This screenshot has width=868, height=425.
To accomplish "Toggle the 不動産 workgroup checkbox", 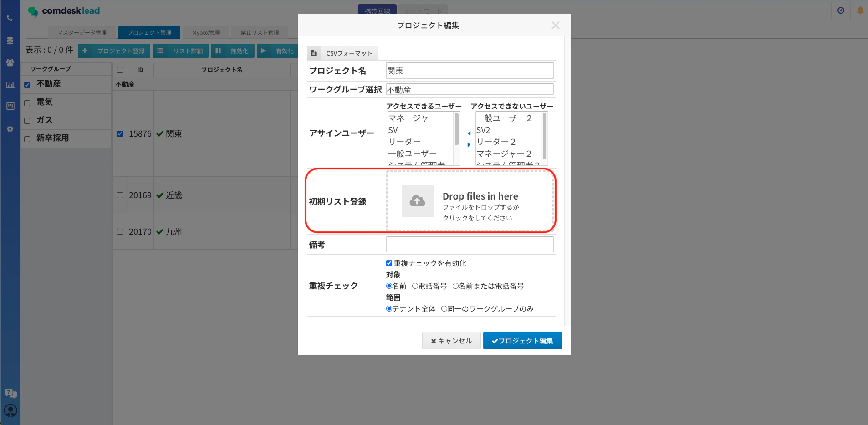I will tap(27, 85).
